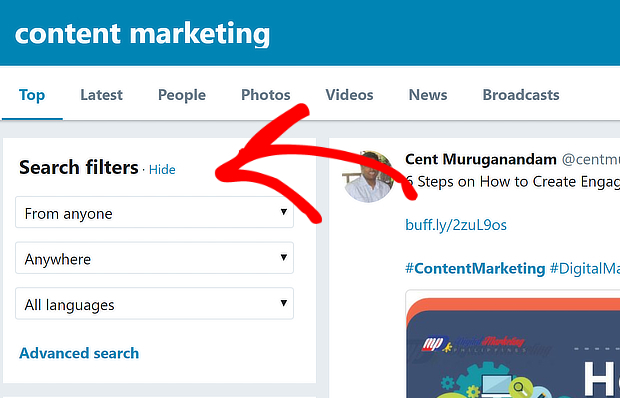Click the Cent Muruganandam author name
Viewport: 620px width, 398px height.
coord(481,159)
